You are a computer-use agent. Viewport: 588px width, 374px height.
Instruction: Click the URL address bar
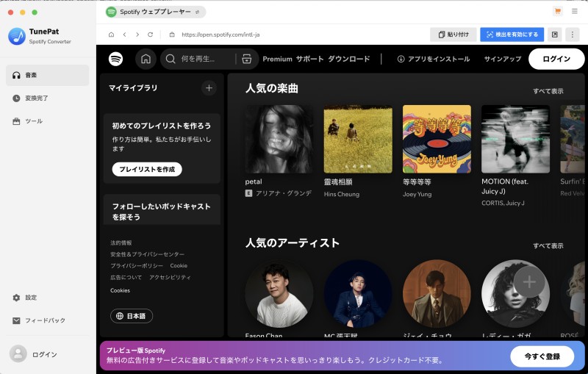click(x=220, y=35)
